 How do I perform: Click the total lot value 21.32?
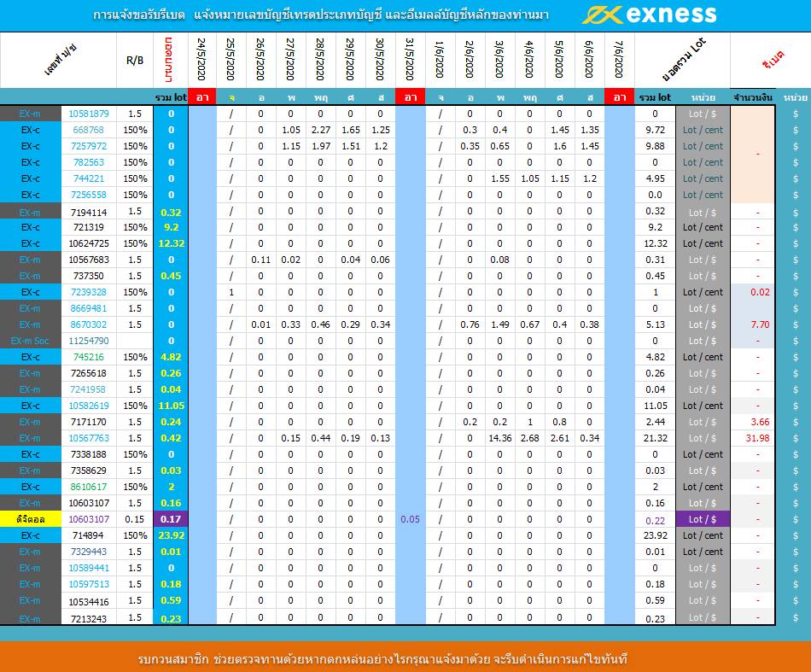[x=656, y=438]
